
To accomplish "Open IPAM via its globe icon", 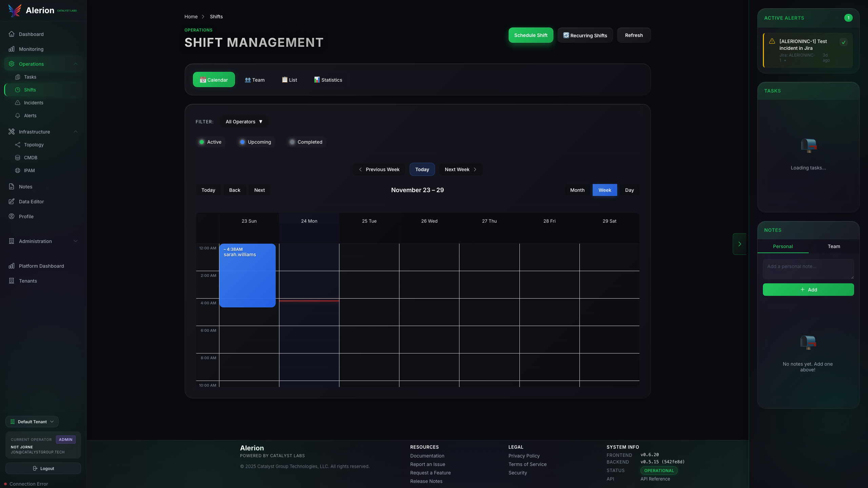I will pos(18,170).
